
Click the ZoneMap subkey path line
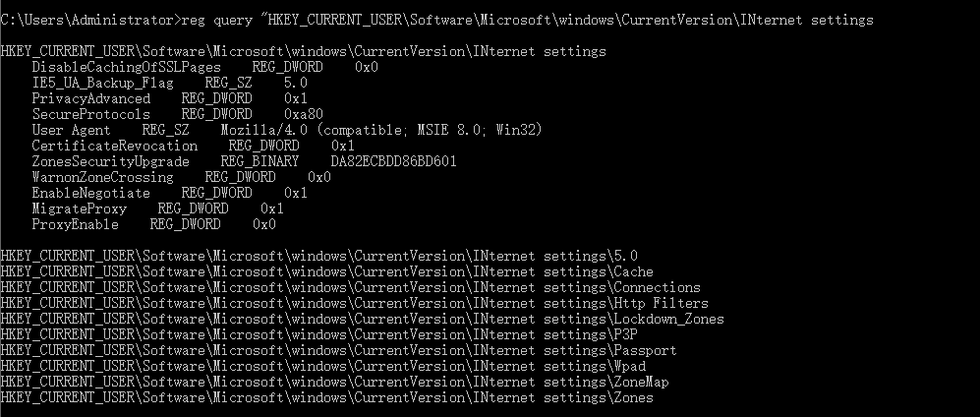(334, 382)
